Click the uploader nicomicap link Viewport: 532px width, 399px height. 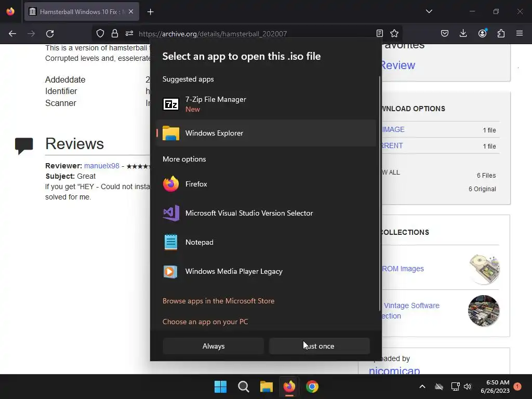point(394,370)
